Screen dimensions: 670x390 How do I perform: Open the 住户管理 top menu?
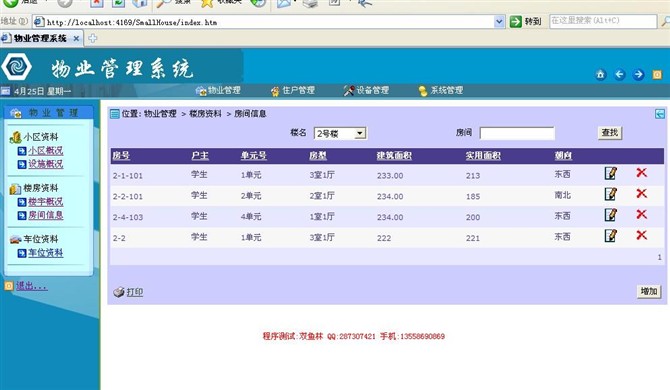coord(293,90)
